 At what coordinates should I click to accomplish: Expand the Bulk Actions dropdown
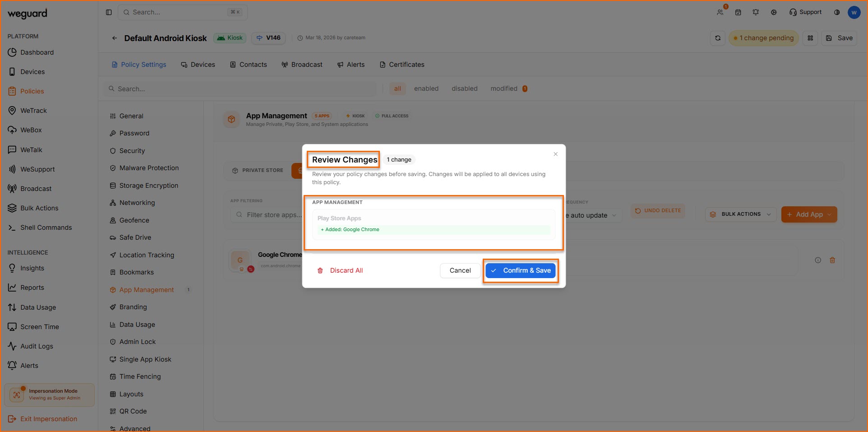[740, 214]
